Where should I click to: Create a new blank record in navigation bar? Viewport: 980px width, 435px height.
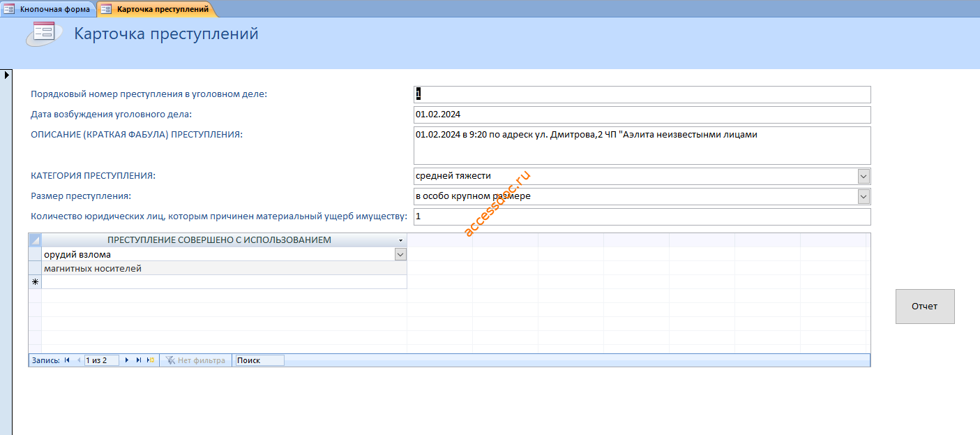click(151, 360)
